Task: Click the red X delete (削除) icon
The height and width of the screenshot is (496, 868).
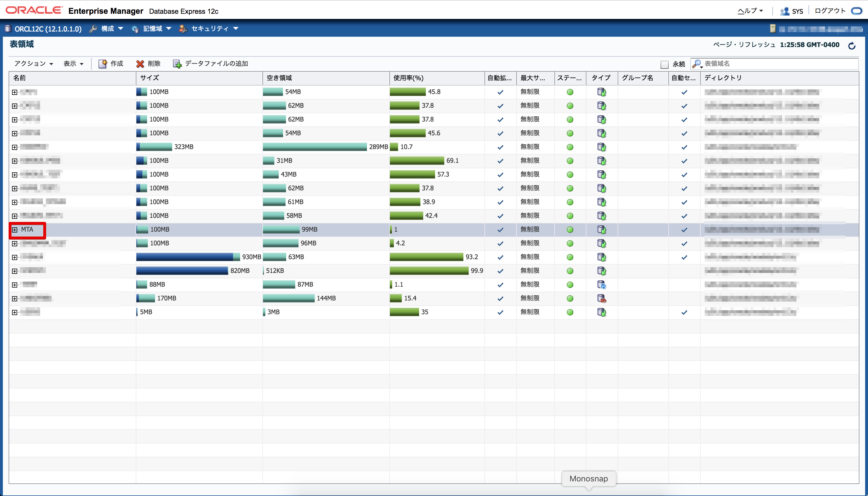Action: [x=140, y=64]
